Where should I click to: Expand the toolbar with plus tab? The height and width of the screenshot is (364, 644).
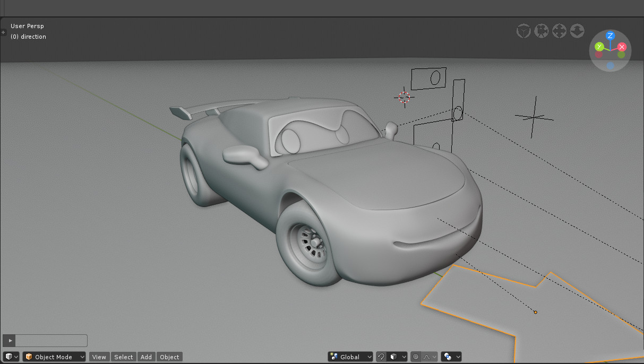(3, 32)
